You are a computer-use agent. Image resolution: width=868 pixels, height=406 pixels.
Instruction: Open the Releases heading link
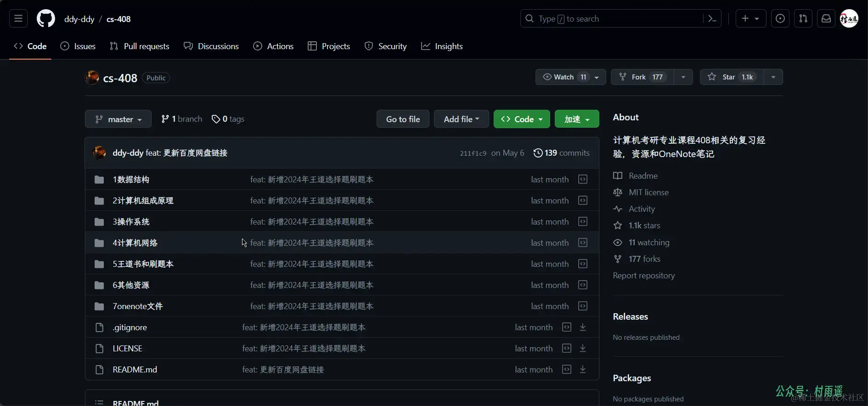[630, 317]
